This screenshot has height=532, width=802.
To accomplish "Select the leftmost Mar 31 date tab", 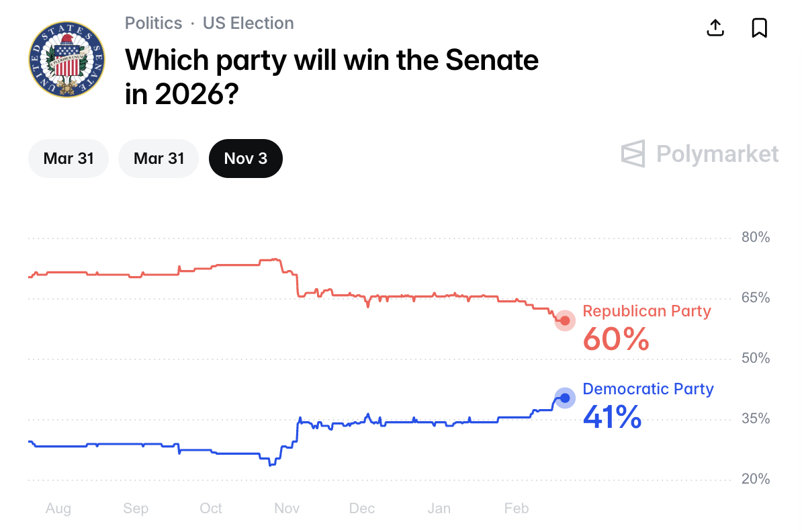I will 68,159.
